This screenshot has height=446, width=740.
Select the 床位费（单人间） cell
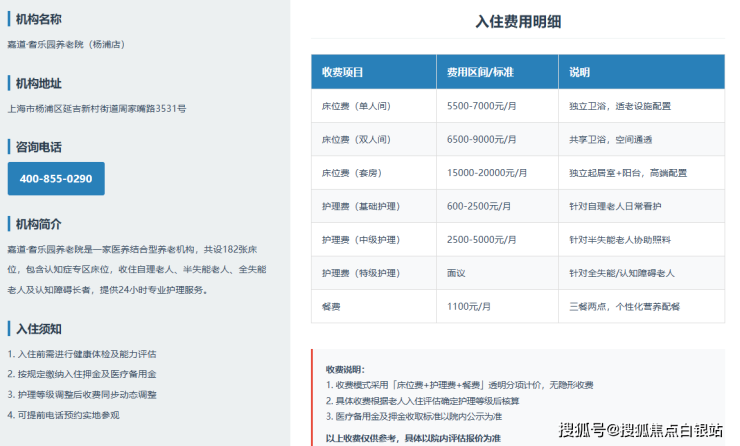[x=374, y=106]
